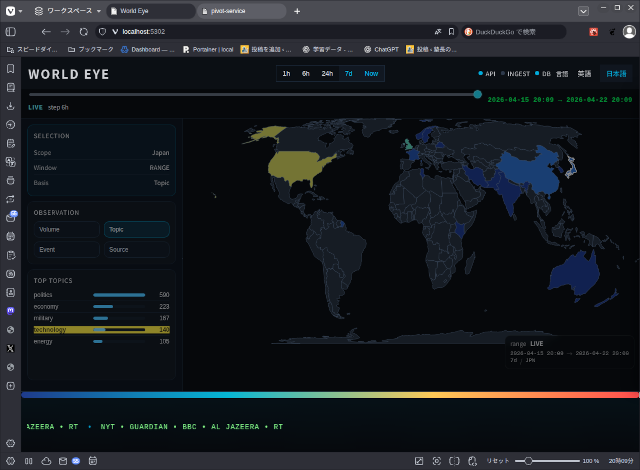Open the X (Twitter) sidebar panel

pos(10,348)
